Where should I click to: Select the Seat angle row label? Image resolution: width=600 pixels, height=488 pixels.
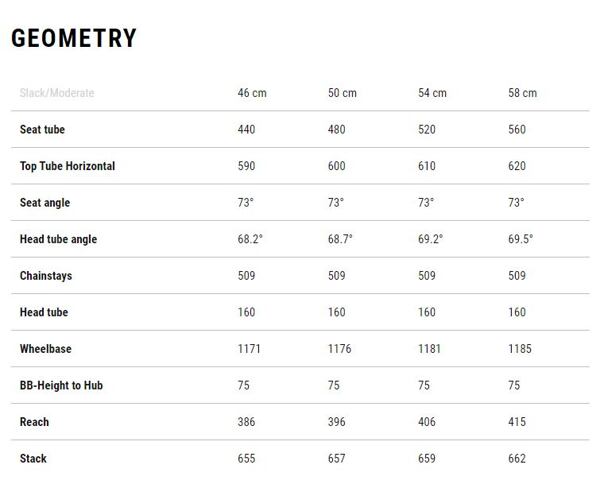45,203
